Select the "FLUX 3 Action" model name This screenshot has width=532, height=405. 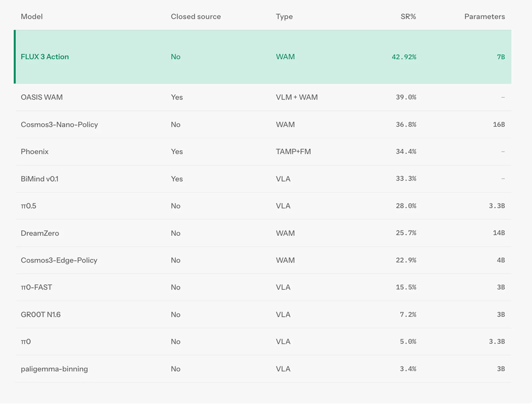click(45, 57)
